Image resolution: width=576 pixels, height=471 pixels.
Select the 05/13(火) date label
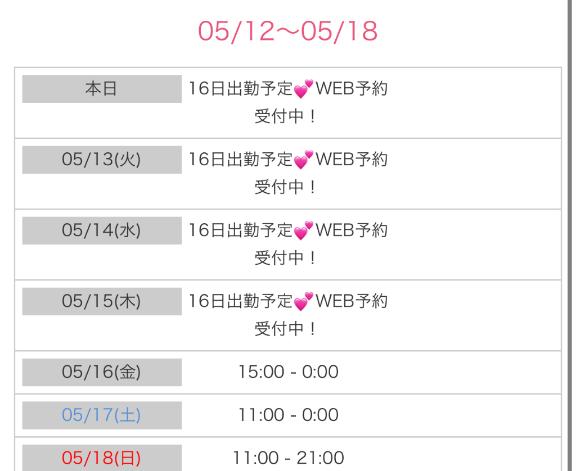(102, 160)
